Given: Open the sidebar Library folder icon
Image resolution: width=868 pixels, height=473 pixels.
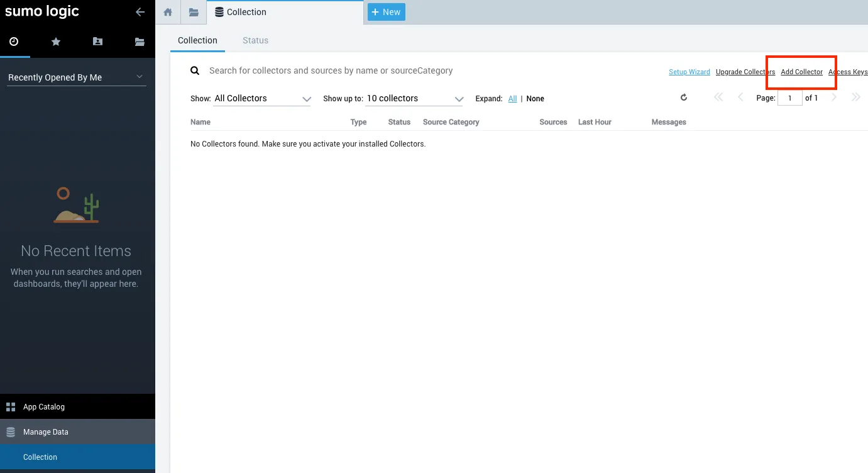Looking at the screenshot, I should 140,42.
